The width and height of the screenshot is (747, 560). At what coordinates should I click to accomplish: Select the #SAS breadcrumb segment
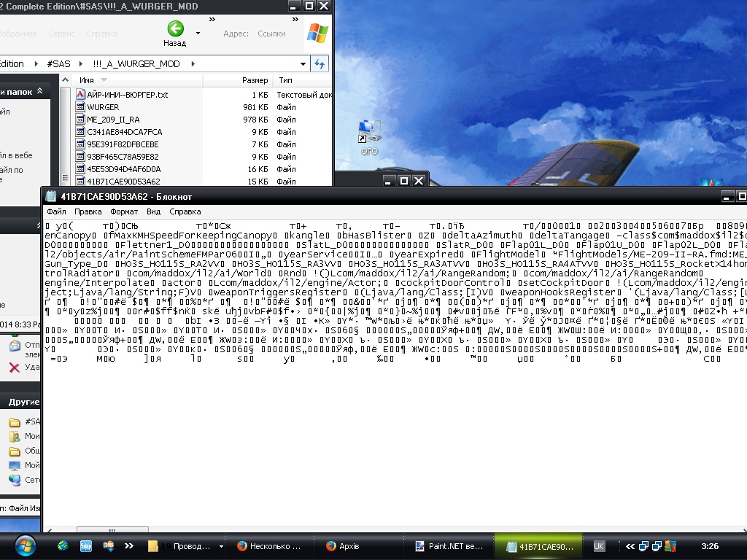pos(58,64)
